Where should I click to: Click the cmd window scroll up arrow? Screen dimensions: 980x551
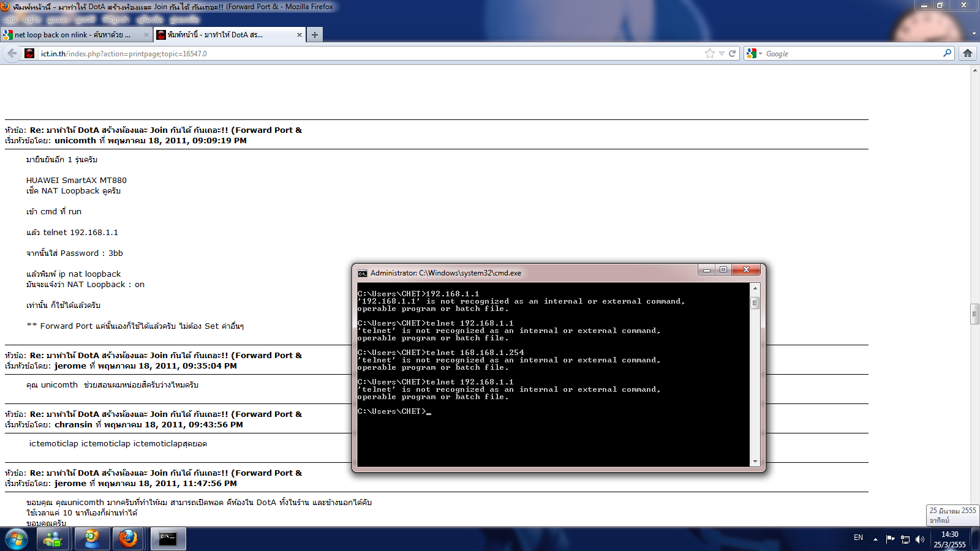[x=755, y=288]
